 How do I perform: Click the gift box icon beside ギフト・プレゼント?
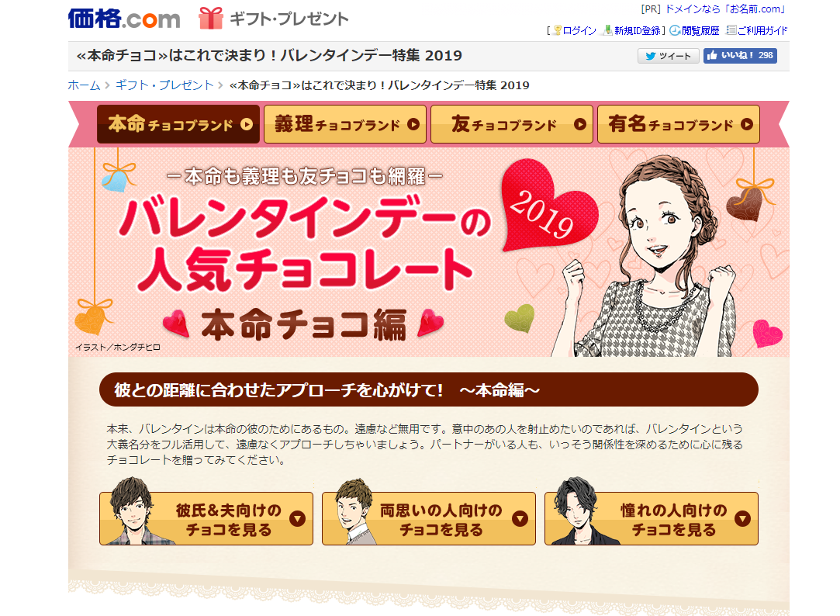coord(210,18)
